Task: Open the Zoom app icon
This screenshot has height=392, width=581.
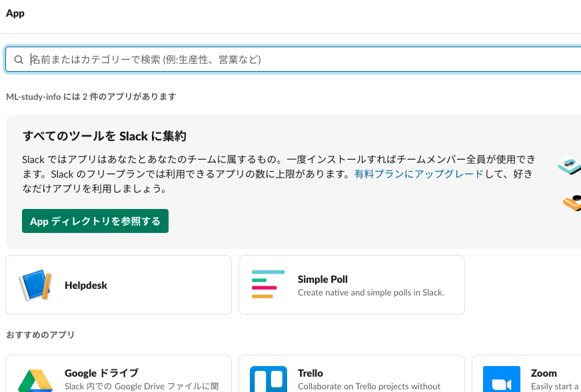Action: coord(501,379)
